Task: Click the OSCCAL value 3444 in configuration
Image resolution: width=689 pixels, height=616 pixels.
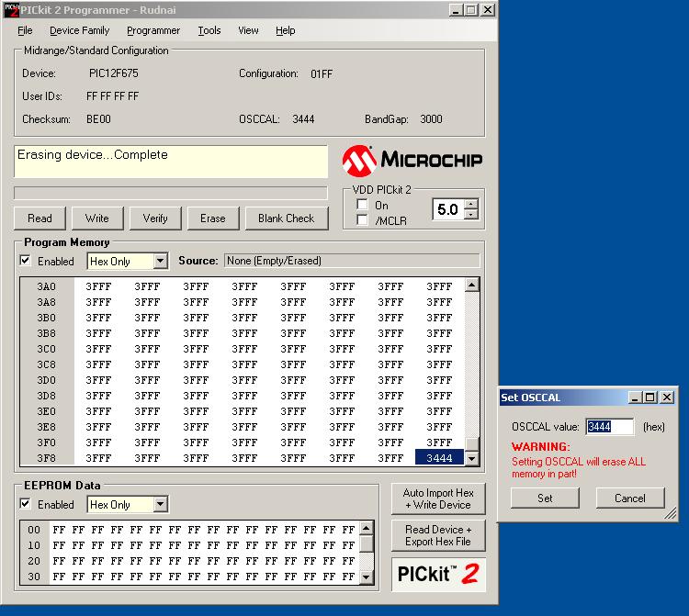Action: 304,119
